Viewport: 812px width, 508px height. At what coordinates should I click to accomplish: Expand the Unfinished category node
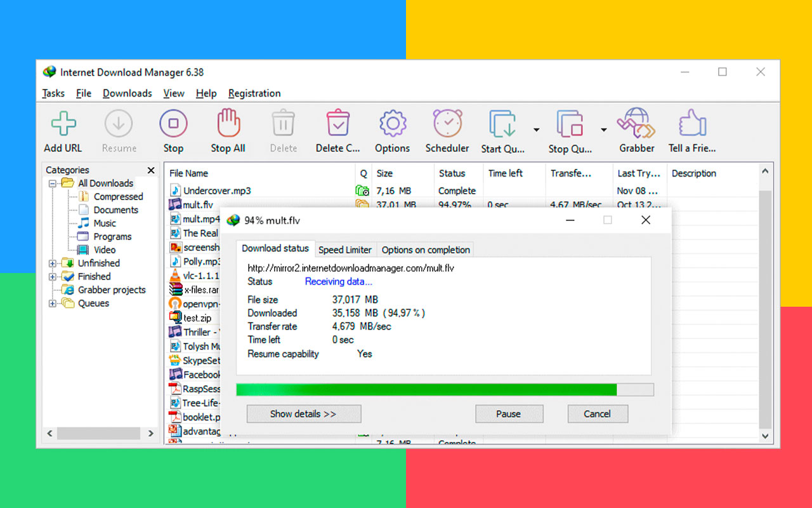53,263
